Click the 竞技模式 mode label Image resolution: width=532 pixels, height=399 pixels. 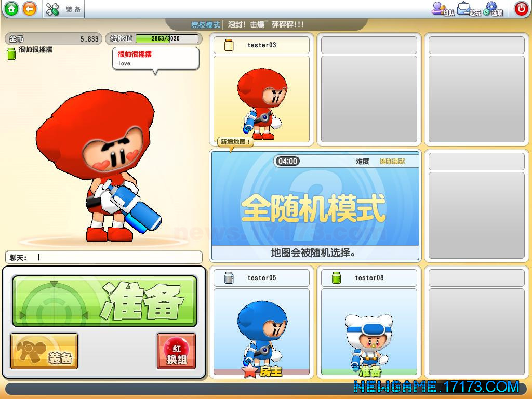tap(205, 25)
